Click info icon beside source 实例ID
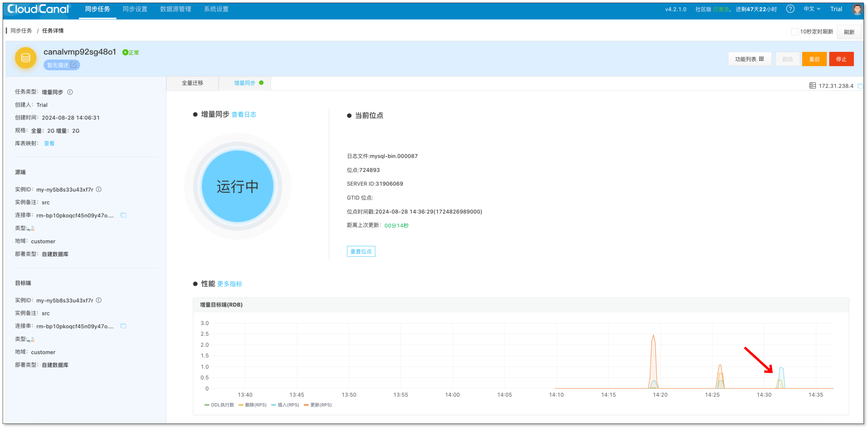This screenshot has width=868, height=428. point(99,189)
